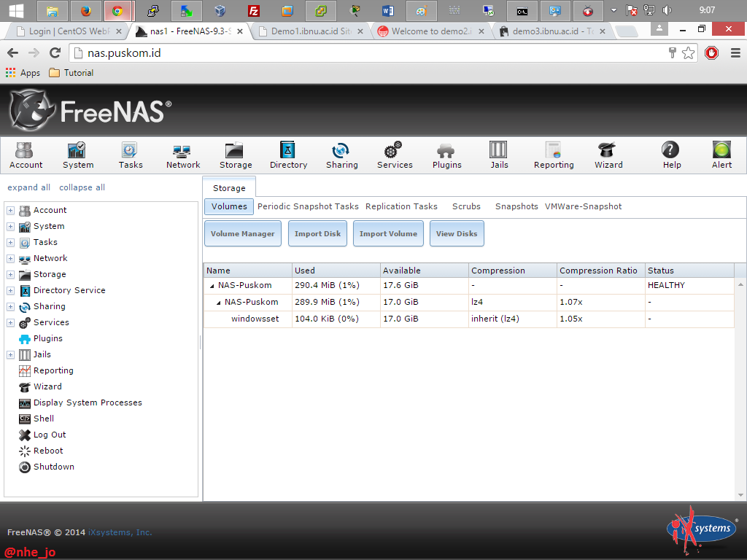The width and height of the screenshot is (747, 560).
Task: Open the Network toolbar icon
Action: tap(183, 155)
